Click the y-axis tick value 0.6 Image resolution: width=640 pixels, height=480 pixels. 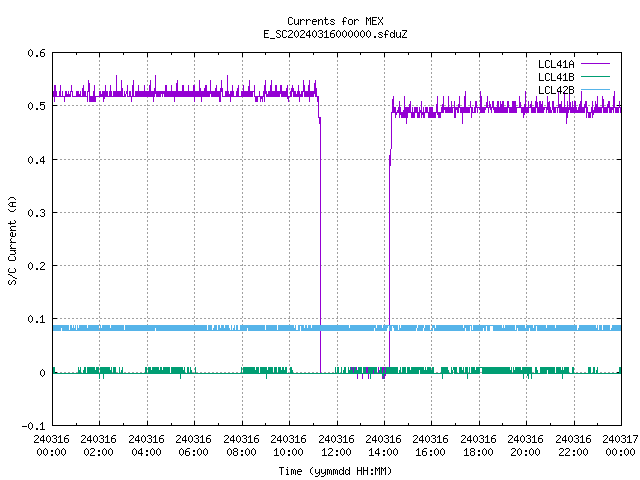pos(37,53)
